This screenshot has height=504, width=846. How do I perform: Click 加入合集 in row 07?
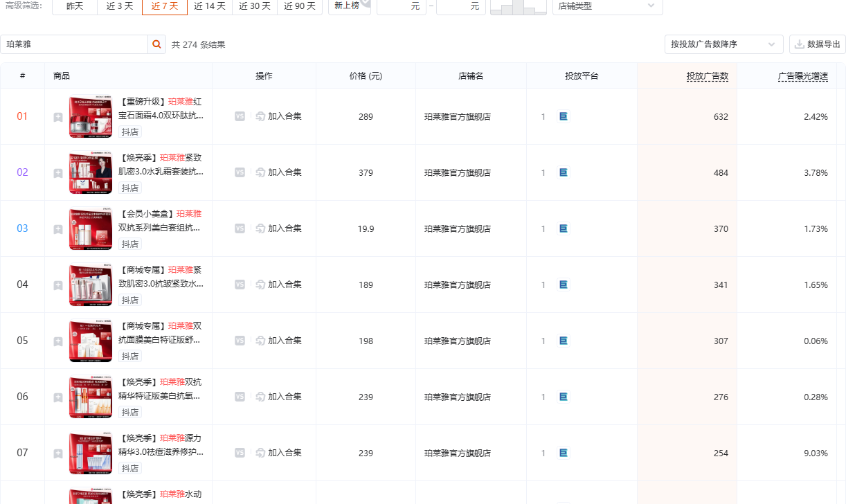(x=278, y=453)
